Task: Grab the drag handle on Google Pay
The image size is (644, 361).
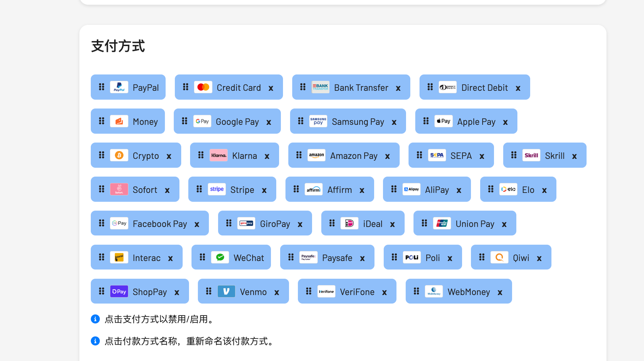Action: [x=184, y=121]
